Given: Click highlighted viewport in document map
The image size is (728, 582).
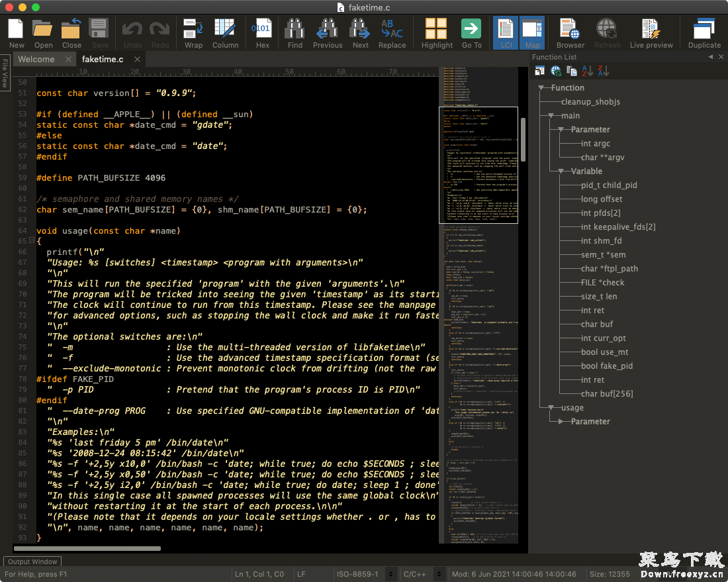Looking at the screenshot, I should (x=478, y=166).
